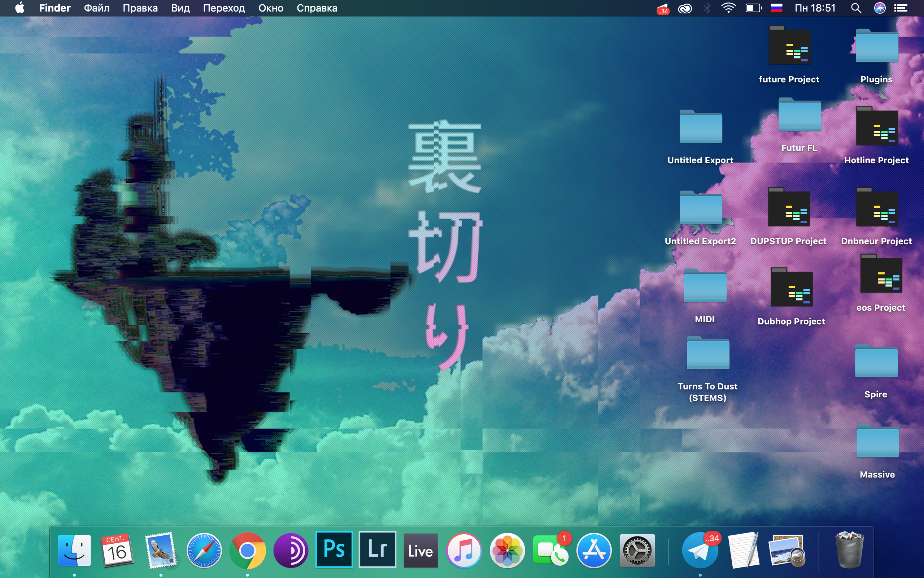924x578 pixels.
Task: Launch Photoshop from the Dock
Action: point(334,549)
